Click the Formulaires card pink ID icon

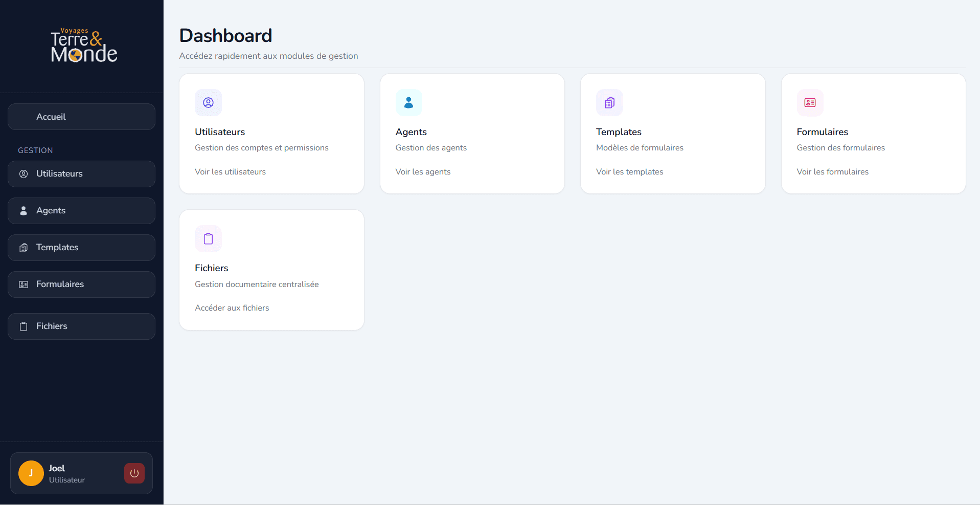coord(810,103)
